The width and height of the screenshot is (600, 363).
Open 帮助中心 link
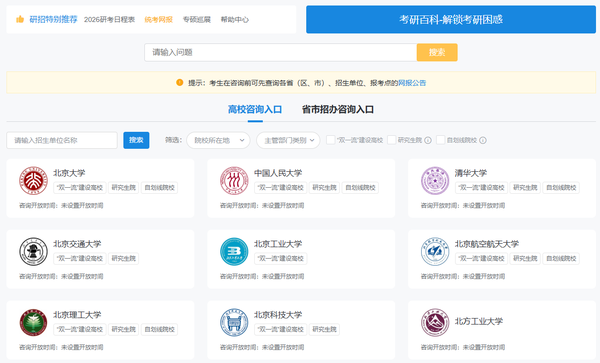point(235,20)
